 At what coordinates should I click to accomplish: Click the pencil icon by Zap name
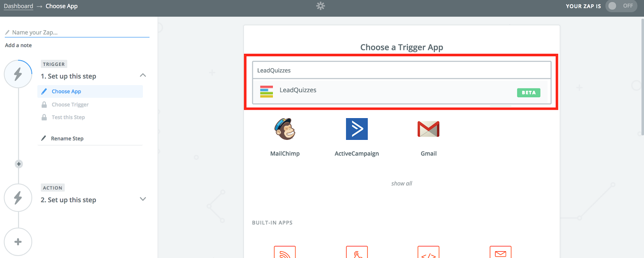(x=7, y=33)
